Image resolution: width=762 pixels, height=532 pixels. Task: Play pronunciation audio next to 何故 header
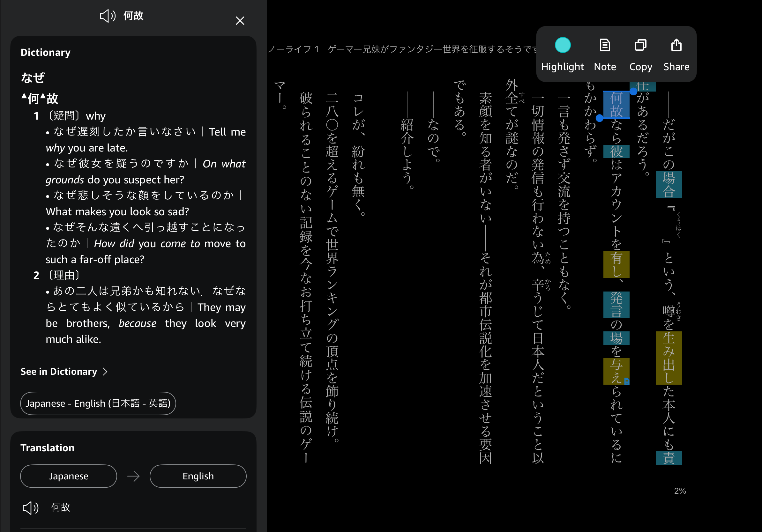(x=108, y=16)
